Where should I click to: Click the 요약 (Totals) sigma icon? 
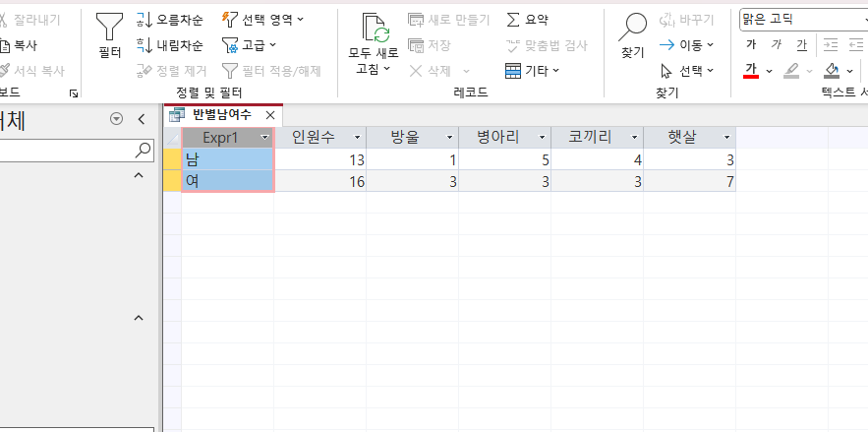coord(527,19)
